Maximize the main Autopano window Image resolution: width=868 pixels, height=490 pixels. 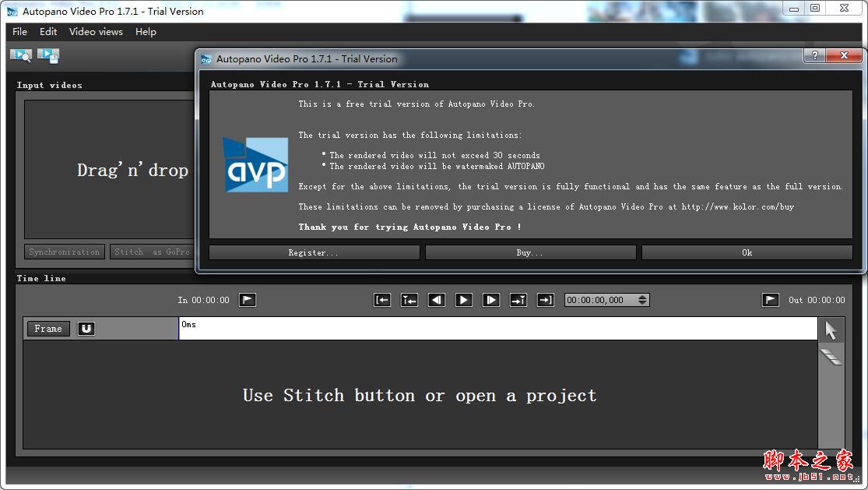[x=815, y=9]
